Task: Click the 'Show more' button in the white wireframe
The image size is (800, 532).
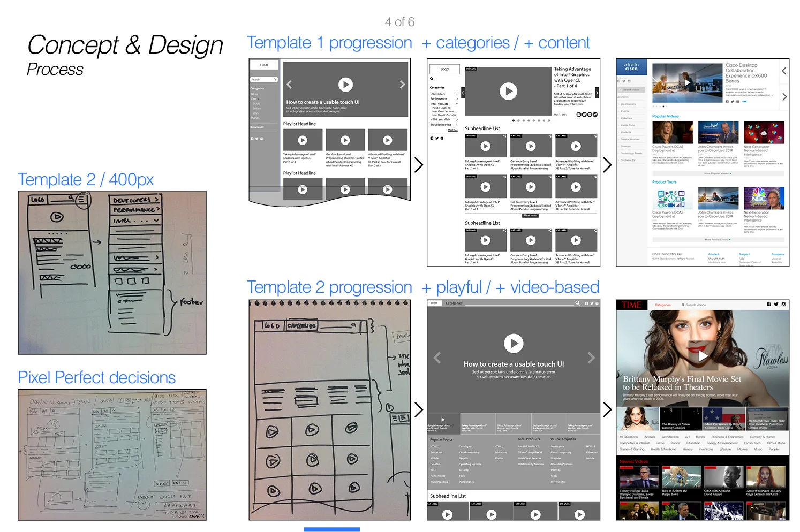Action: pos(530,216)
